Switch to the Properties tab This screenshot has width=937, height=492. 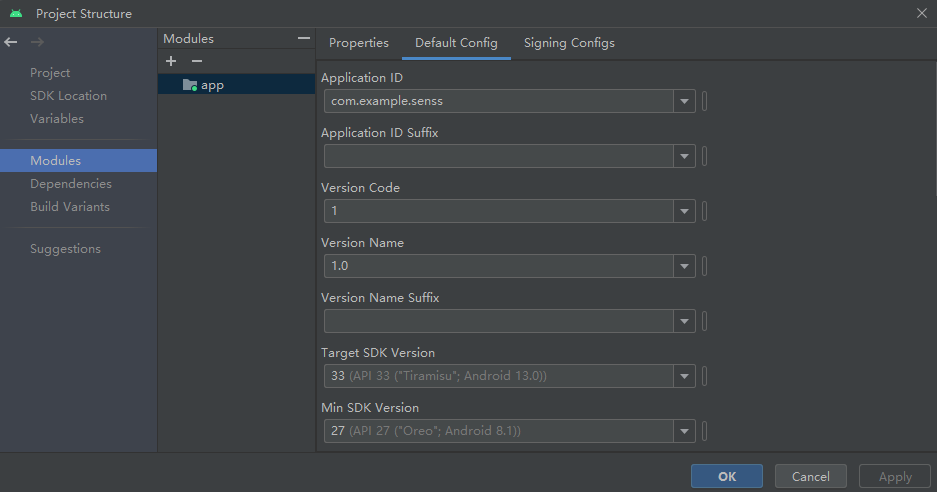(x=359, y=43)
